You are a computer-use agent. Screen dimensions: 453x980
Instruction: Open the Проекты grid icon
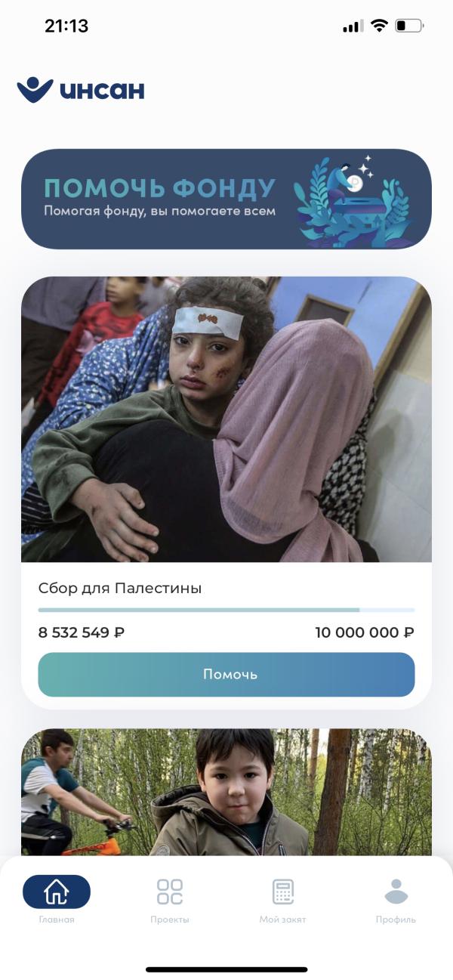[x=170, y=892]
